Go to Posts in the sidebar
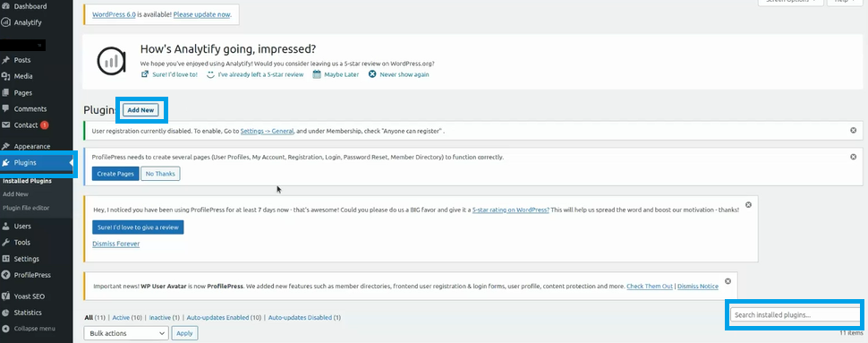The height and width of the screenshot is (343, 868). click(22, 60)
